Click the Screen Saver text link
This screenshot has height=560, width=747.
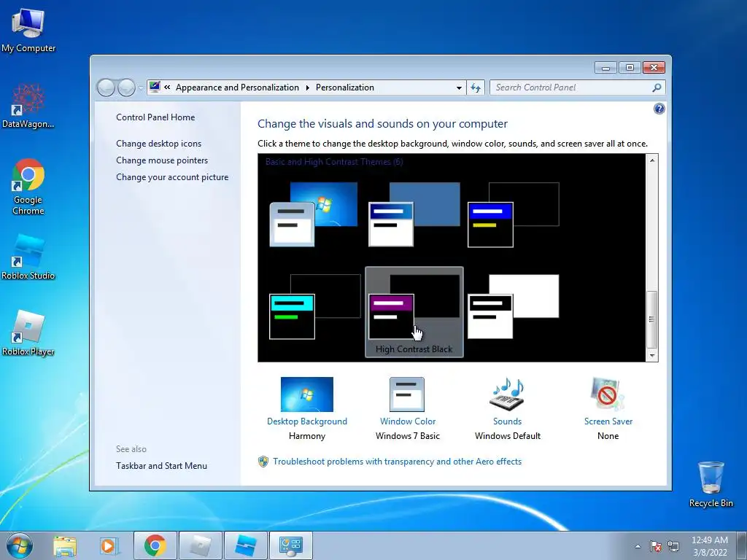(608, 421)
